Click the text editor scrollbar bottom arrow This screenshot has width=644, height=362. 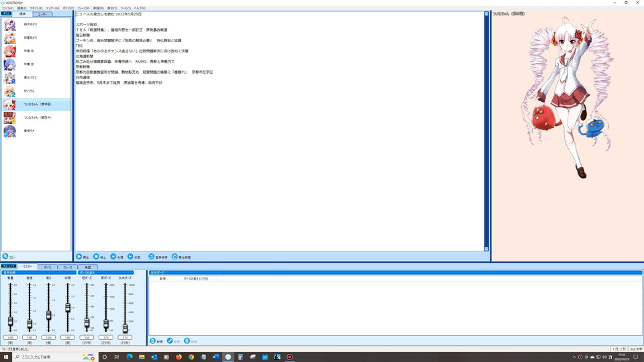[487, 249]
